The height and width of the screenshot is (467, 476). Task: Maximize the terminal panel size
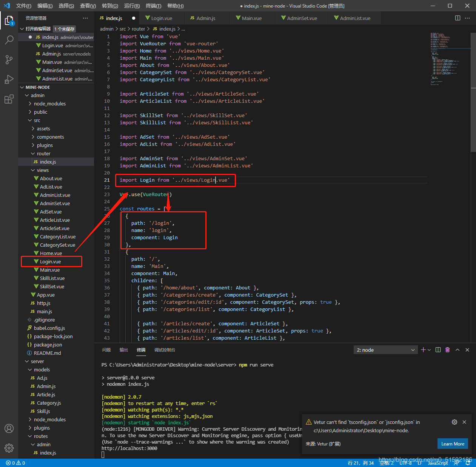tap(458, 350)
